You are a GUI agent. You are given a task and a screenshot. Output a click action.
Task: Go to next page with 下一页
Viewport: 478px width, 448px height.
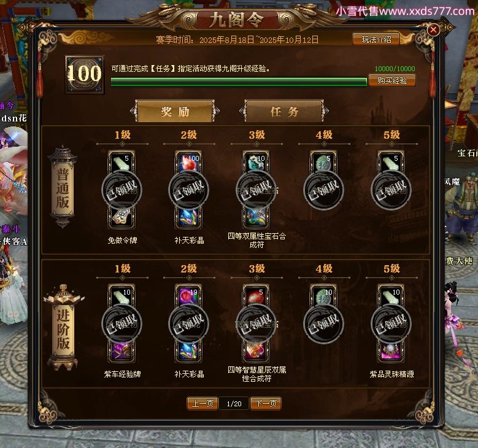[x=266, y=403]
